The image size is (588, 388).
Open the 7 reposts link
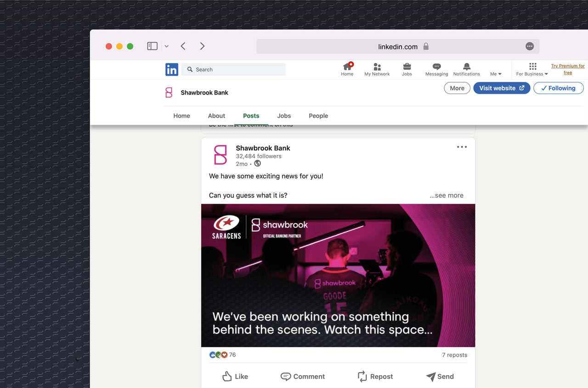click(x=454, y=355)
